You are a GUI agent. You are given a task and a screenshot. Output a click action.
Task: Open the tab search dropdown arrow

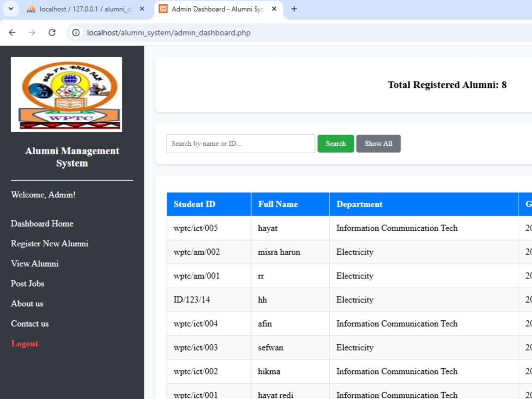(x=11, y=9)
